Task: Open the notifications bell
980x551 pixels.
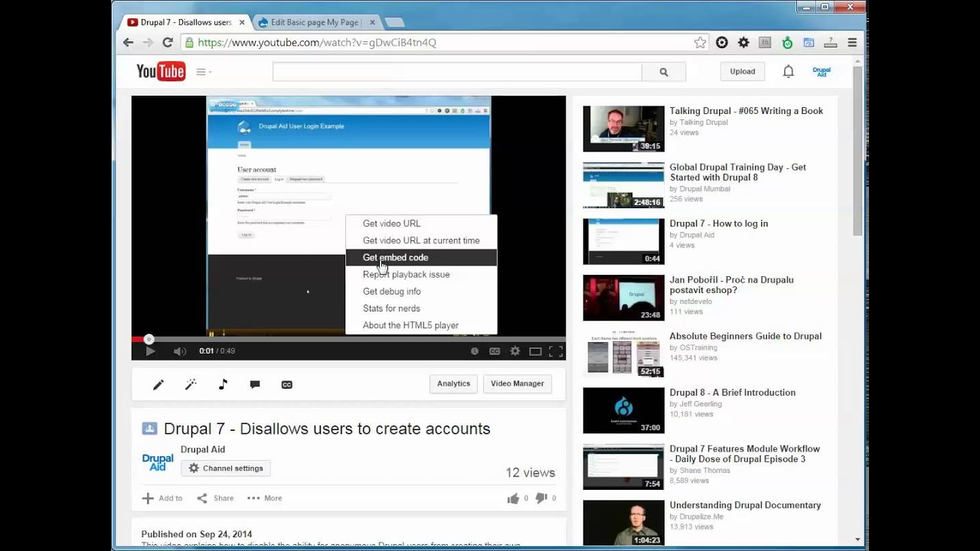Action: pyautogui.click(x=788, y=71)
